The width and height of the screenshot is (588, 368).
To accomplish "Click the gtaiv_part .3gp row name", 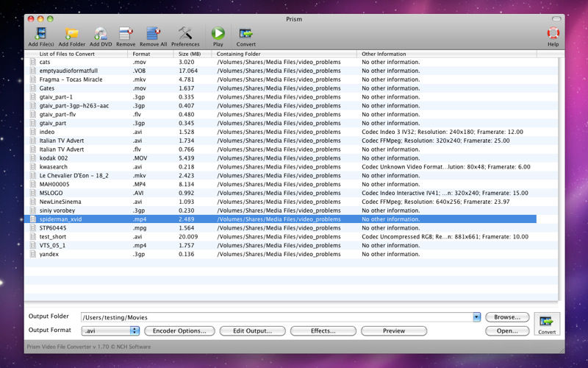I will pyautogui.click(x=52, y=123).
